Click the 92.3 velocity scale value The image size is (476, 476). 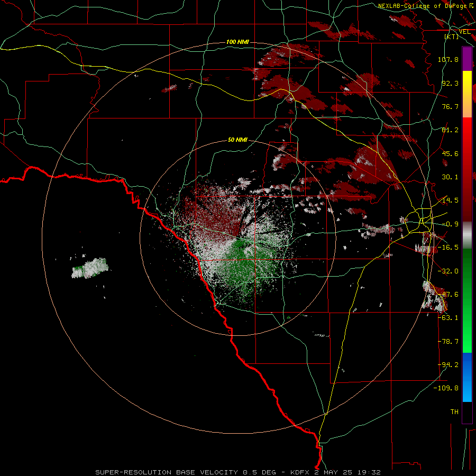[x=450, y=83]
